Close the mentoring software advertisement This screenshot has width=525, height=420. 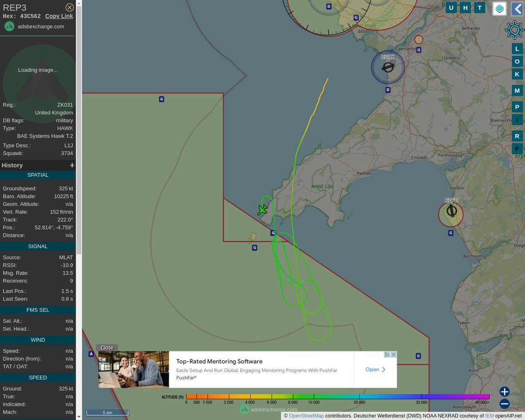(x=106, y=347)
